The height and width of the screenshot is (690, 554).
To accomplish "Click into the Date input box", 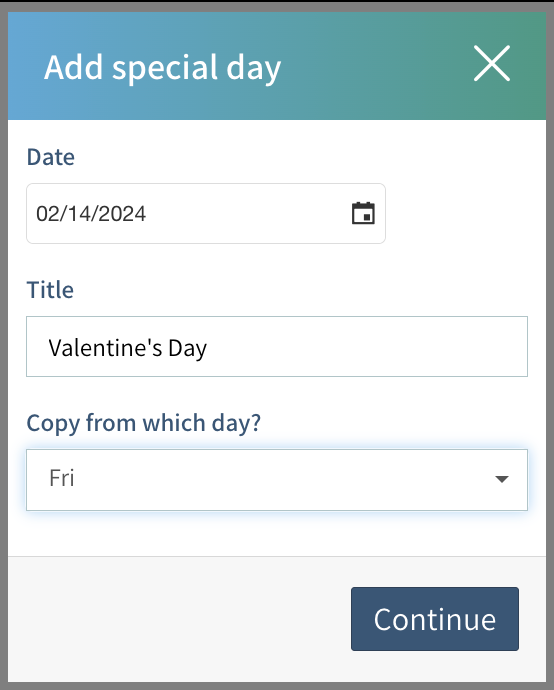I will 206,213.
